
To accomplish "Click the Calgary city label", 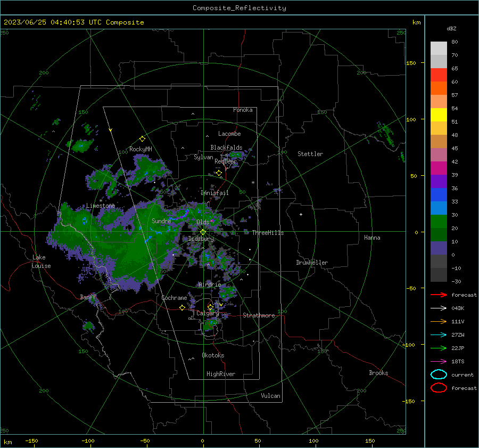I will pos(208,313).
